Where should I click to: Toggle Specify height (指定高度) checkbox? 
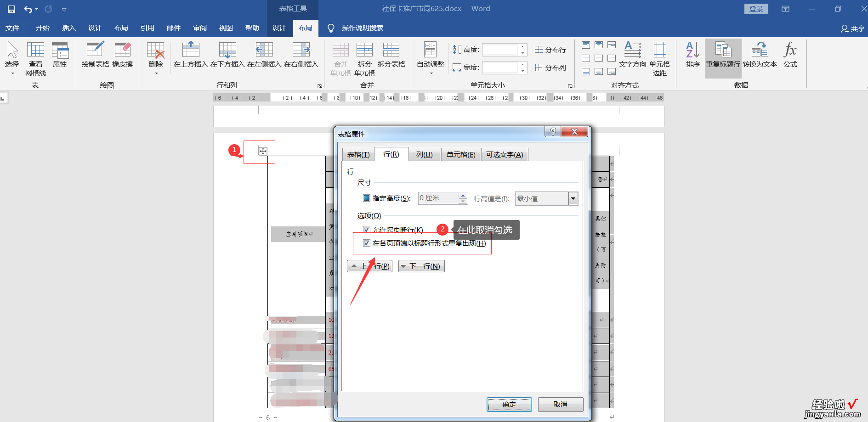tap(367, 198)
